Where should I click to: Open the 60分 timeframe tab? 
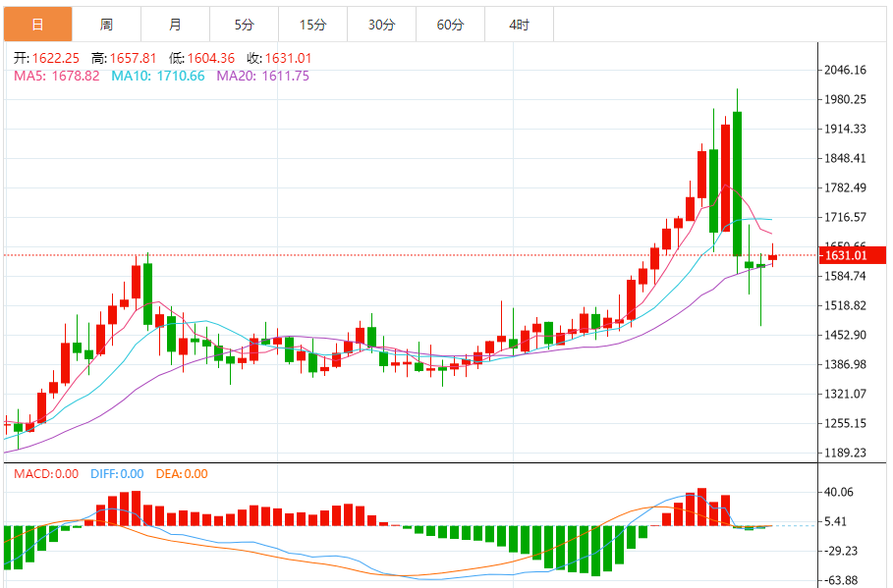coord(450,24)
